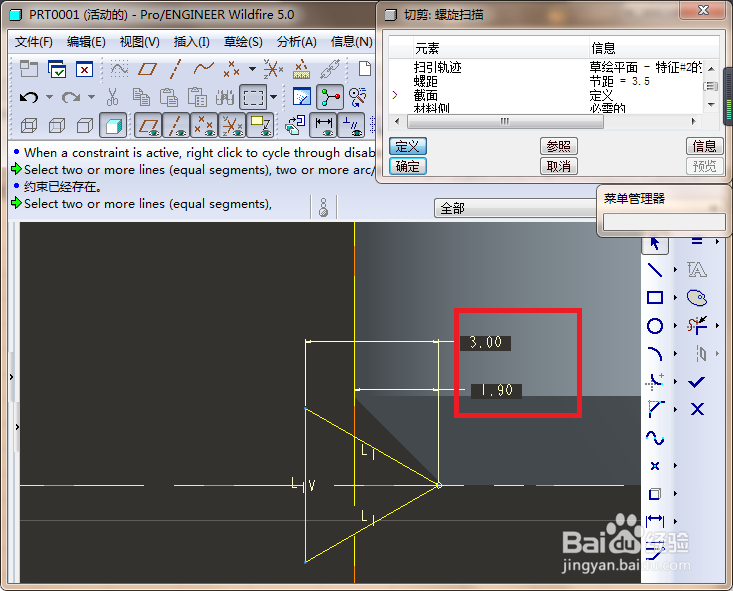
Task: Select the Spline sketch tool
Action: (x=654, y=438)
